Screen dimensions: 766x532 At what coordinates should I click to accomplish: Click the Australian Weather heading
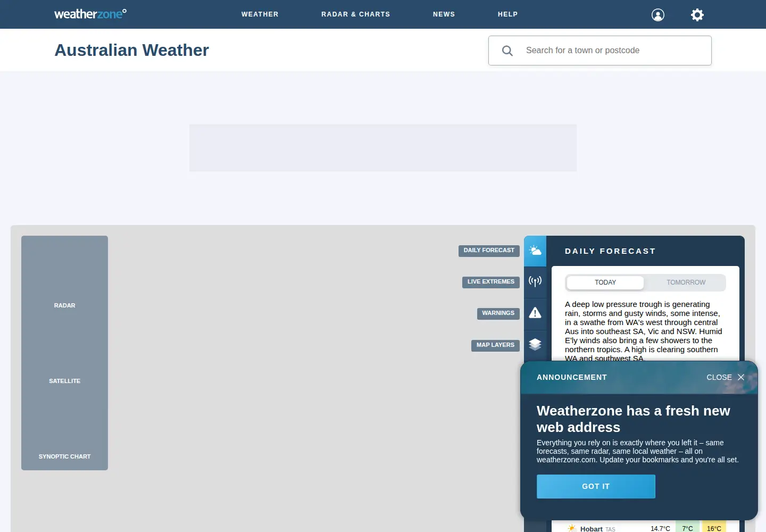[x=131, y=50]
